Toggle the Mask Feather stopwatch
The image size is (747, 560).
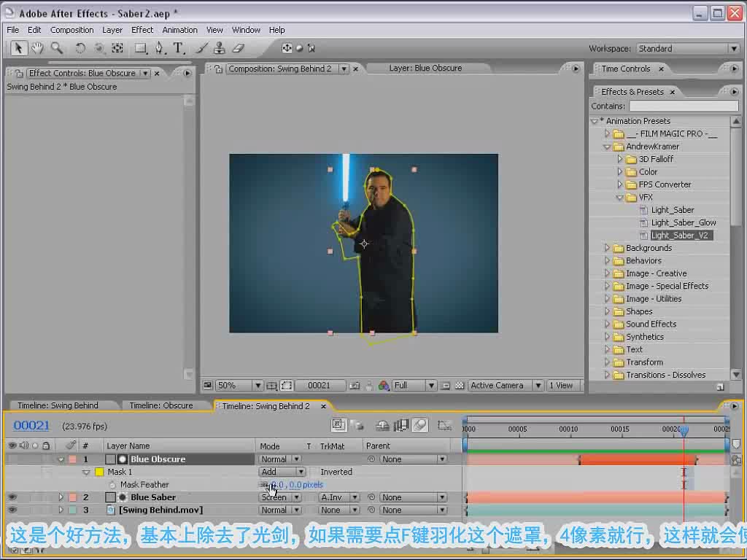point(112,485)
